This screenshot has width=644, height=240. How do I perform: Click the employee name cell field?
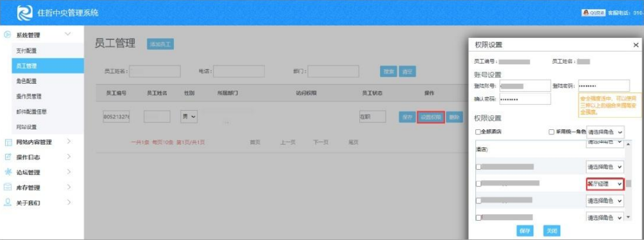click(x=157, y=117)
